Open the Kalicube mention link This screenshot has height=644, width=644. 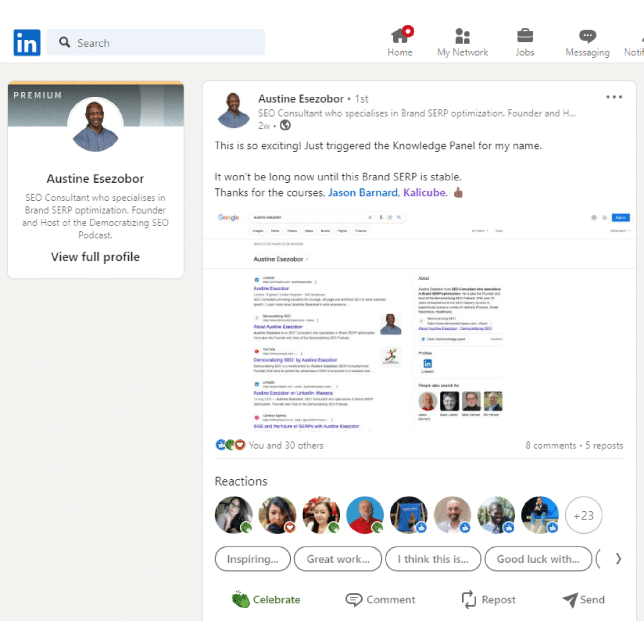click(x=424, y=192)
